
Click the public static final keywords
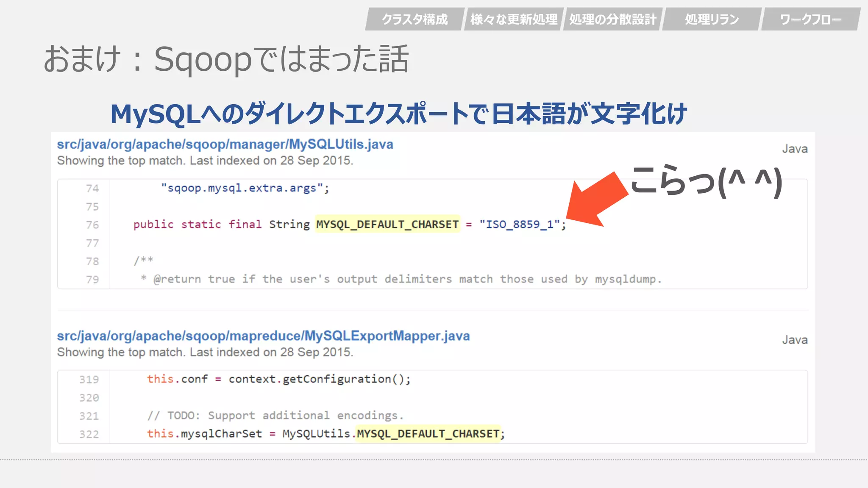coord(197,224)
